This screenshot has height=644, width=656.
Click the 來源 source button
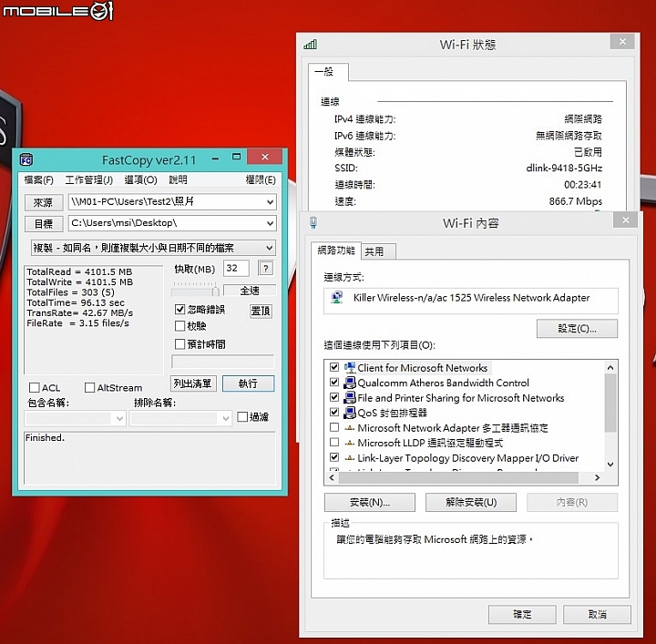(x=44, y=202)
